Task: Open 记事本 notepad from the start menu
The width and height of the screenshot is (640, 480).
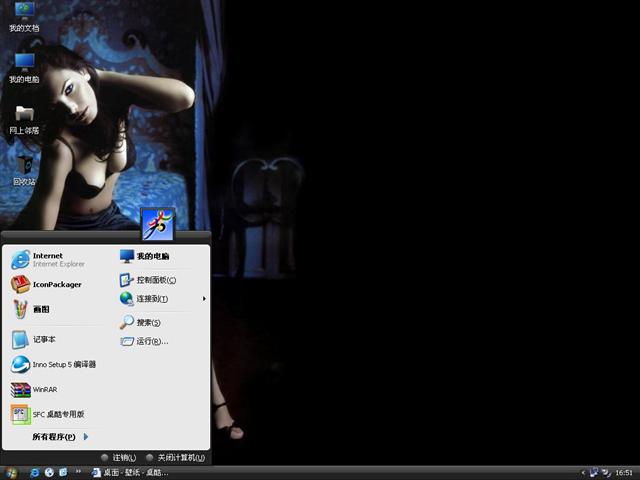Action: [33, 340]
